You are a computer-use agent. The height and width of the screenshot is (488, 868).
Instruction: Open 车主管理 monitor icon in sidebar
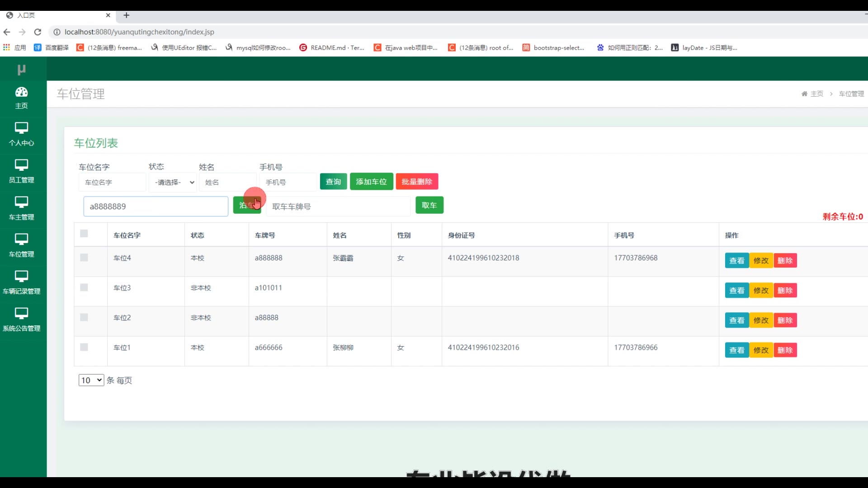click(21, 202)
